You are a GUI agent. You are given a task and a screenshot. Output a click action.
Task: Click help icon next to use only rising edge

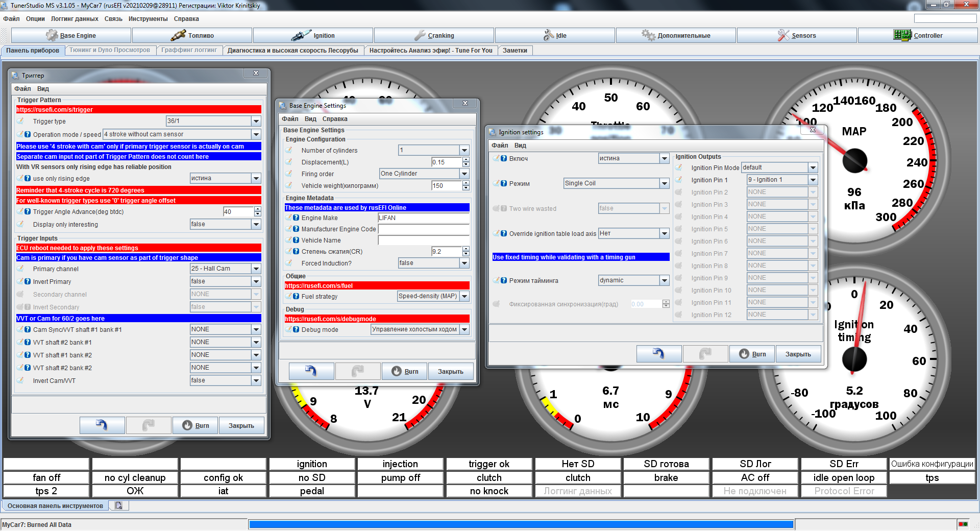[x=28, y=178]
